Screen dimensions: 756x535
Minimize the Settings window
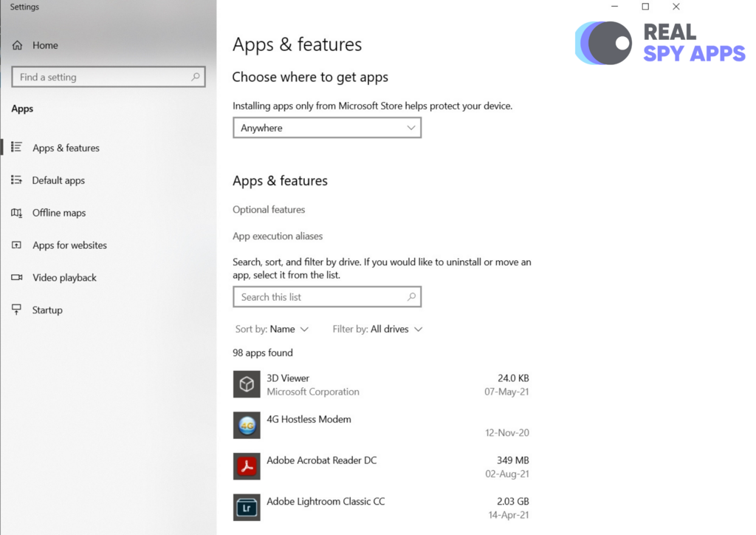(615, 6)
